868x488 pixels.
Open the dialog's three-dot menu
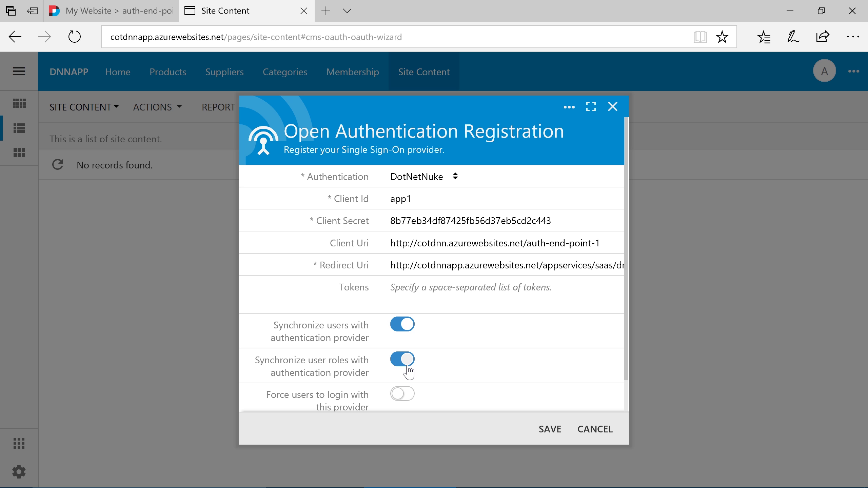click(569, 107)
